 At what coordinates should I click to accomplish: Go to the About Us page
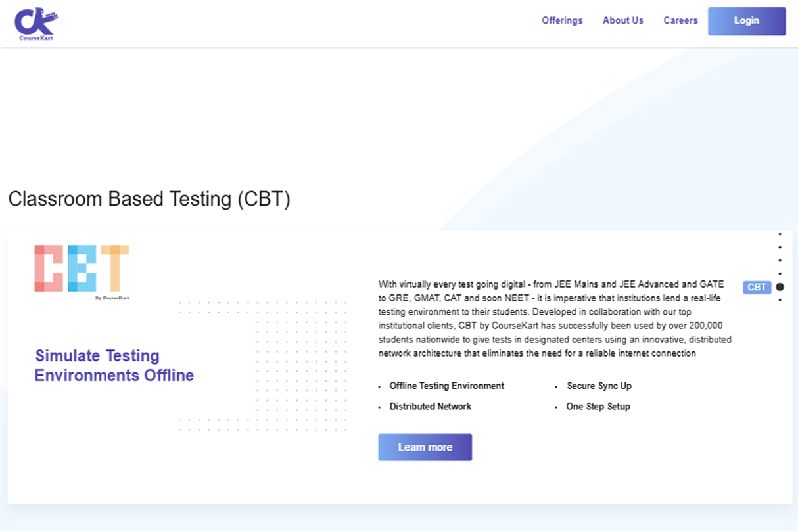click(623, 20)
